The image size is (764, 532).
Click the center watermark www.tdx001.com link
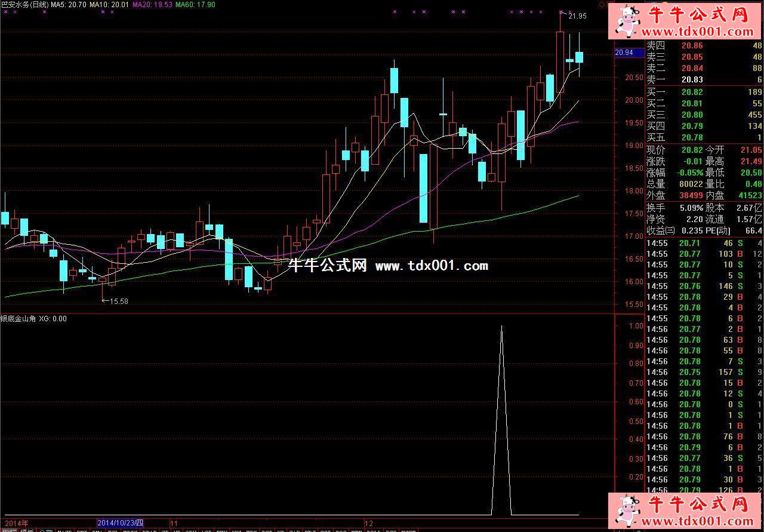(x=432, y=266)
